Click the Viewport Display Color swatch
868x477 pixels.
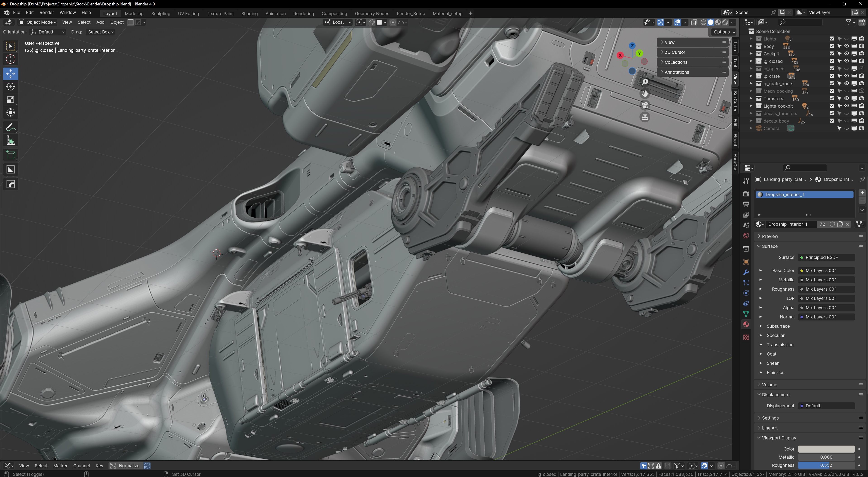[826, 449]
